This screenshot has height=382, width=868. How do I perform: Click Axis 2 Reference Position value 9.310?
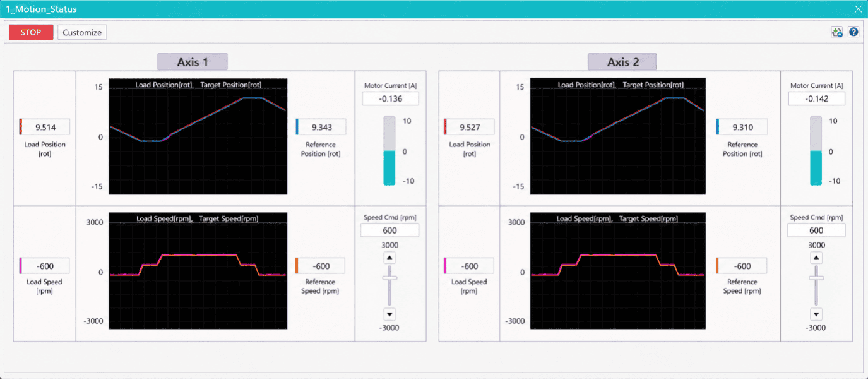(x=742, y=127)
